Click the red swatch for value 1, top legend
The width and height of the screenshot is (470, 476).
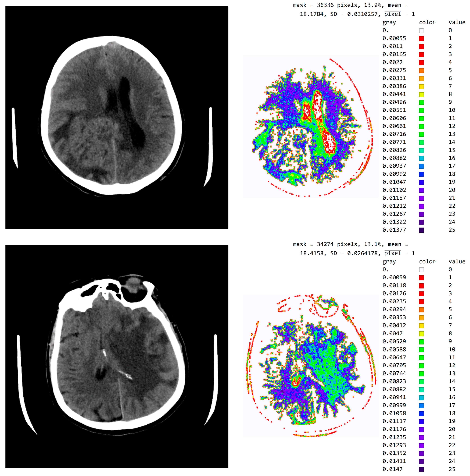pyautogui.click(x=421, y=38)
